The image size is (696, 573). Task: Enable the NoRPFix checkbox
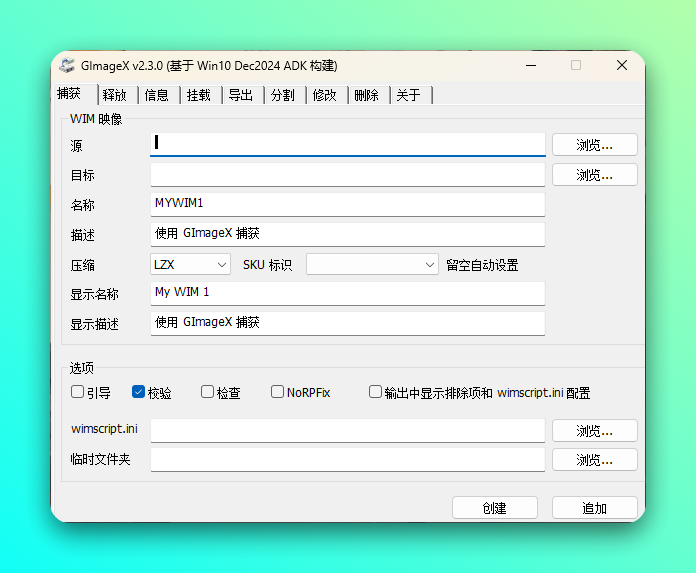pyautogui.click(x=277, y=392)
